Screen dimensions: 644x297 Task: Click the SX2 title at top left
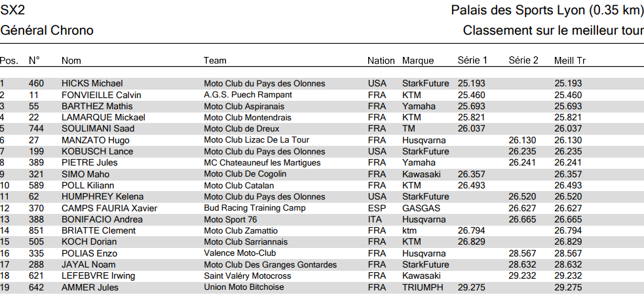click(x=12, y=11)
